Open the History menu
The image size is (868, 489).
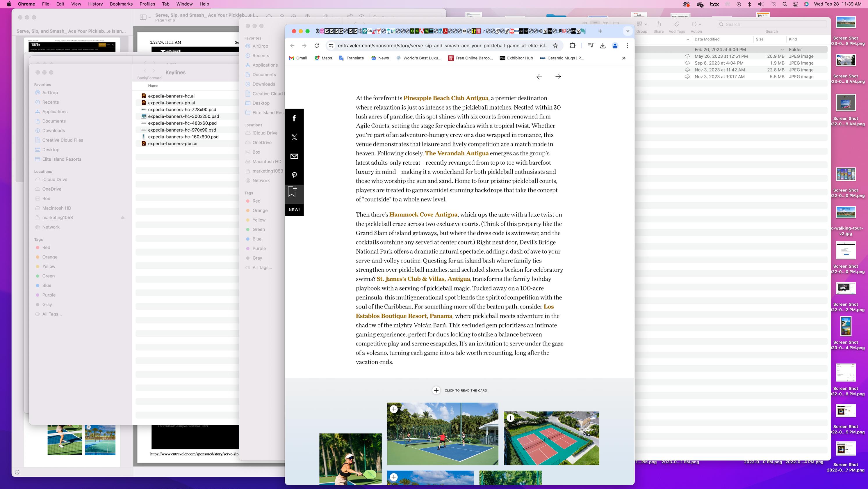pos(95,4)
